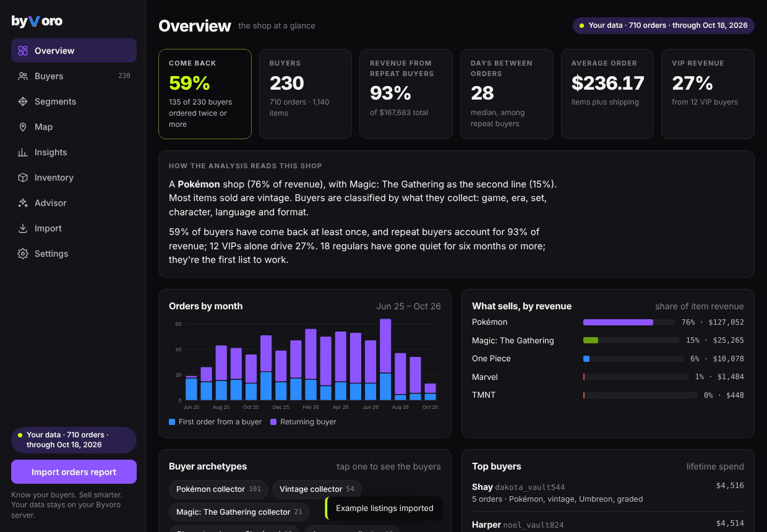Click the Import download icon
The height and width of the screenshot is (532, 767).
click(x=23, y=228)
